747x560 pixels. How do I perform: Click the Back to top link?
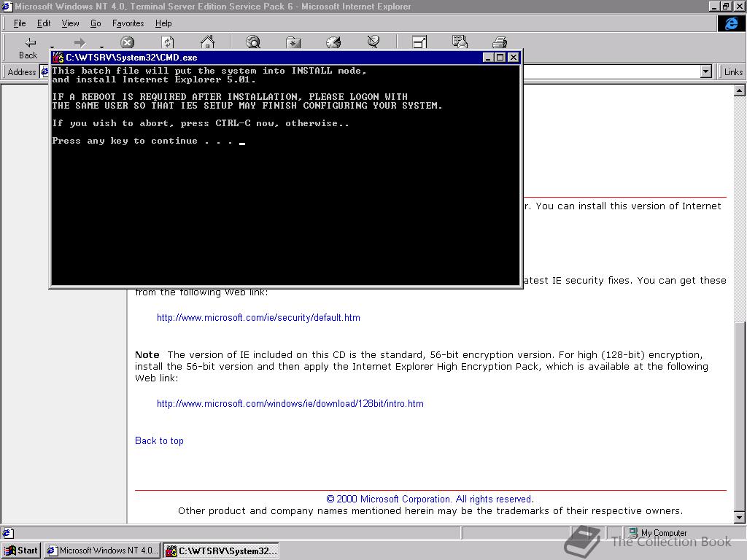click(159, 441)
